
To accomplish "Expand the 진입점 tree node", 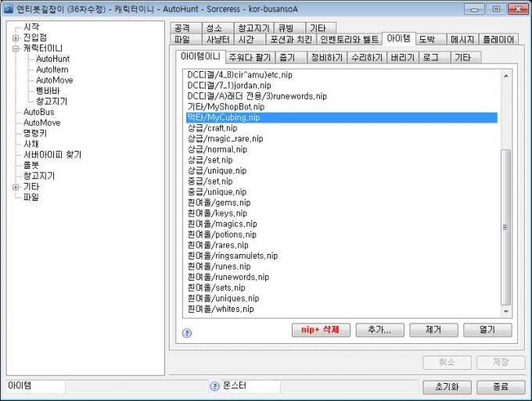I will [16, 38].
